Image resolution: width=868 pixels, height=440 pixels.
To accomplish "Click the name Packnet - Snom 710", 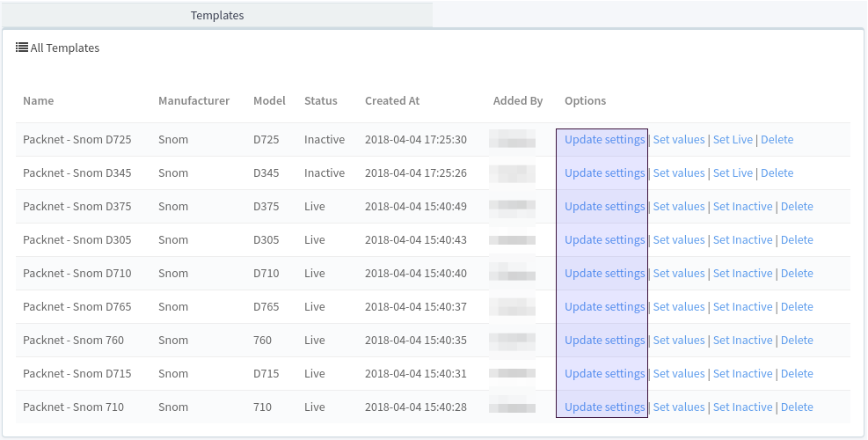I will tap(73, 407).
